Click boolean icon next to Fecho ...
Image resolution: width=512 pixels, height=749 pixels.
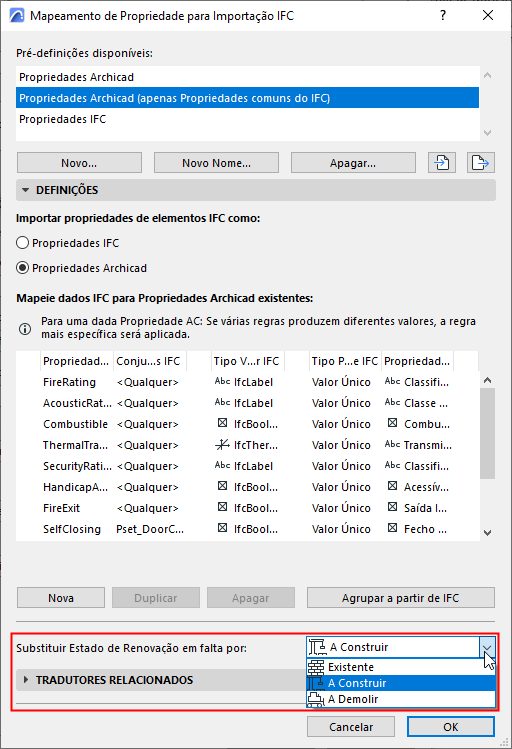pyautogui.click(x=392, y=528)
